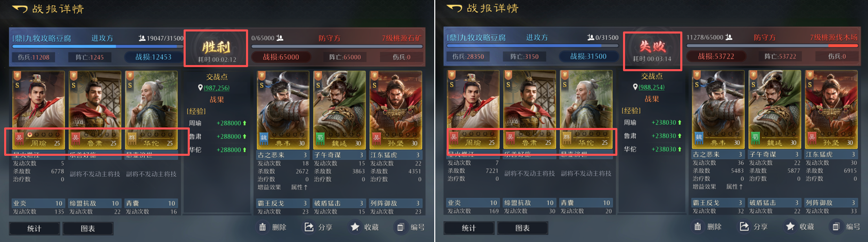
Task: Click back arrow beside defeat report's 战报详情
Action: tap(454, 8)
